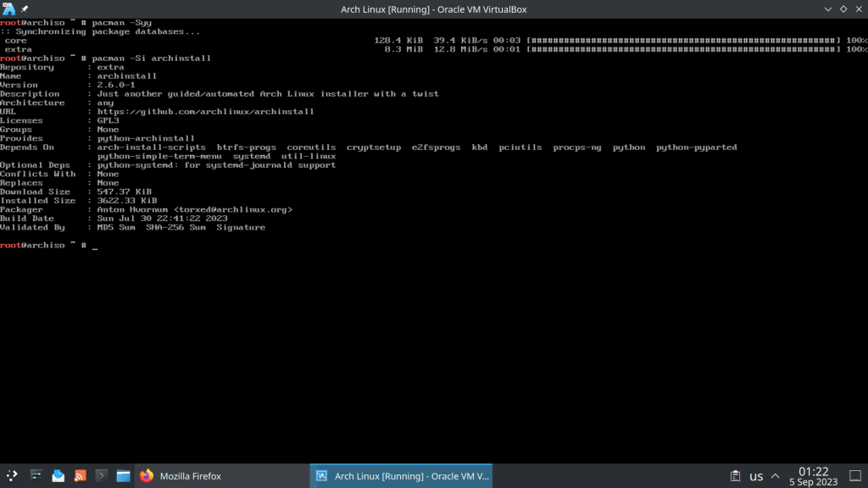Click the archinstall GitHub URL text
This screenshot has width=868, height=488.
[x=205, y=112]
